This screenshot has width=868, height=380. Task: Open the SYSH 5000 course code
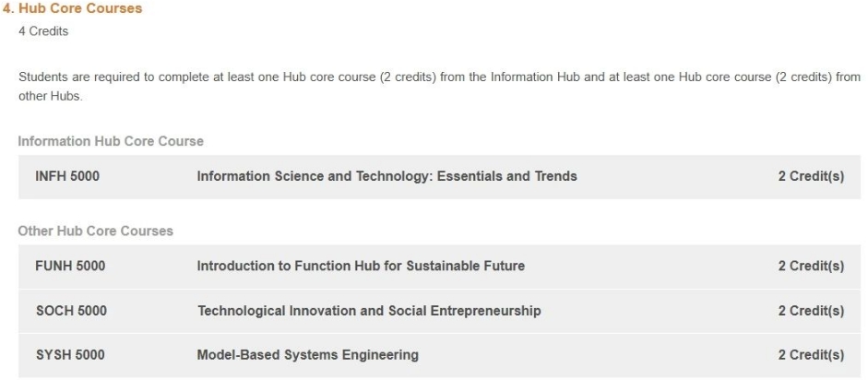(x=70, y=354)
